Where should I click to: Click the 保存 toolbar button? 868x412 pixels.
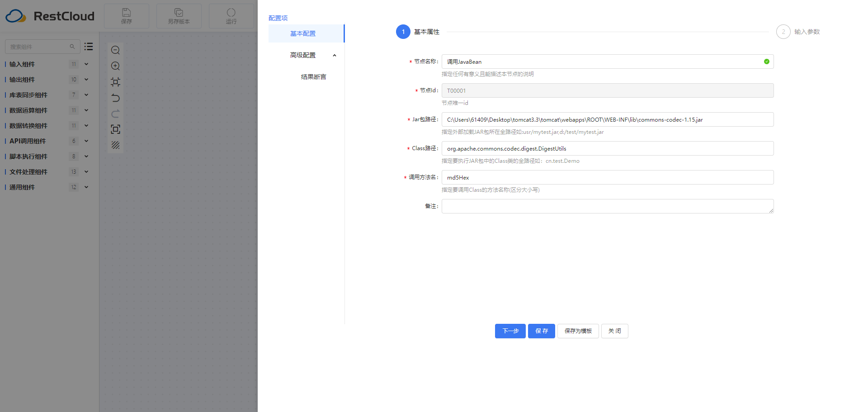tap(127, 16)
